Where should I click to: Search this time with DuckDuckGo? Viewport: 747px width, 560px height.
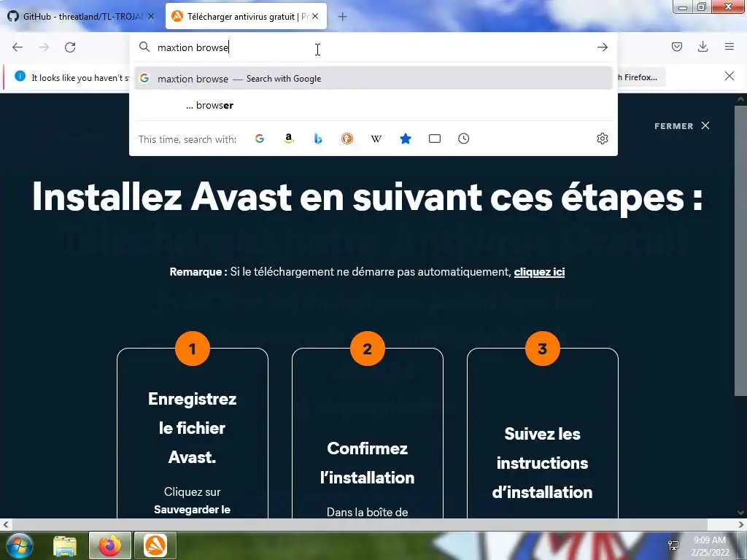click(x=347, y=139)
